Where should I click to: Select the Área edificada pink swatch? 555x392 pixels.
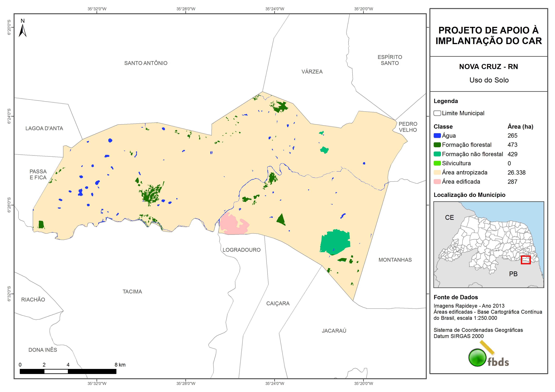point(437,182)
